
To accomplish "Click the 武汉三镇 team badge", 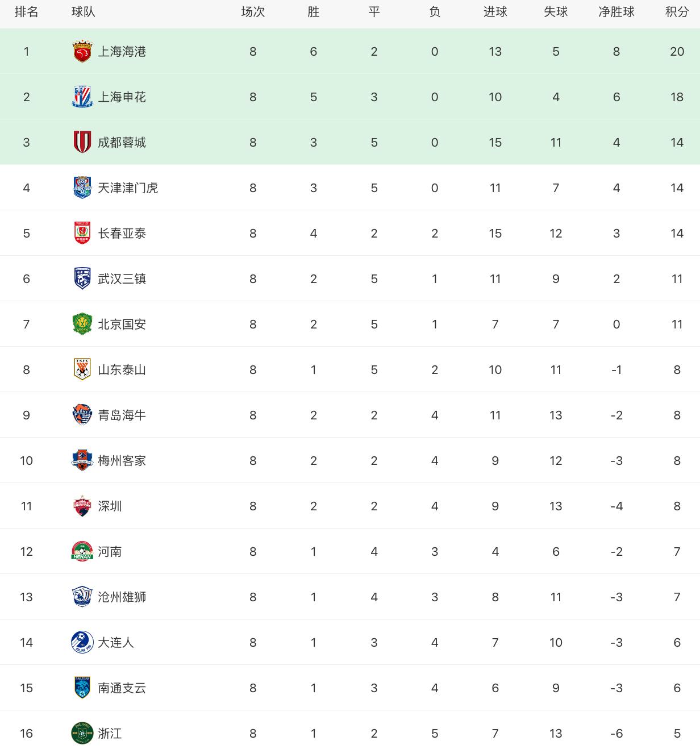I will [x=82, y=279].
